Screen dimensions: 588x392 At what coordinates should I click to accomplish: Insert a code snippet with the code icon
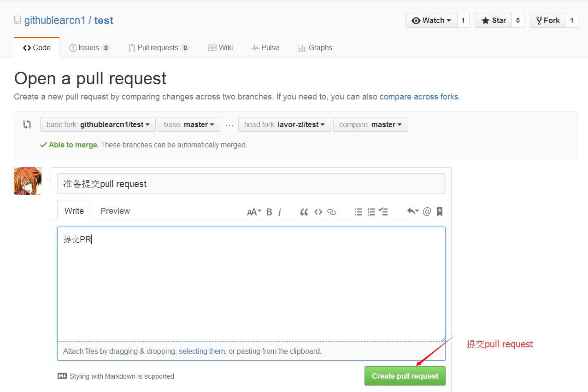[318, 211]
